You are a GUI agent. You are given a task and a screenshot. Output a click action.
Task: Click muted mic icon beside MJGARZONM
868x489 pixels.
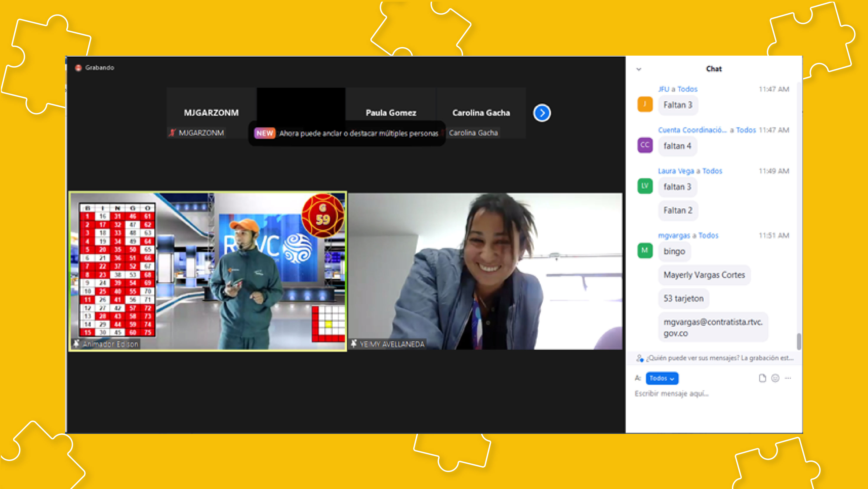[x=172, y=133]
